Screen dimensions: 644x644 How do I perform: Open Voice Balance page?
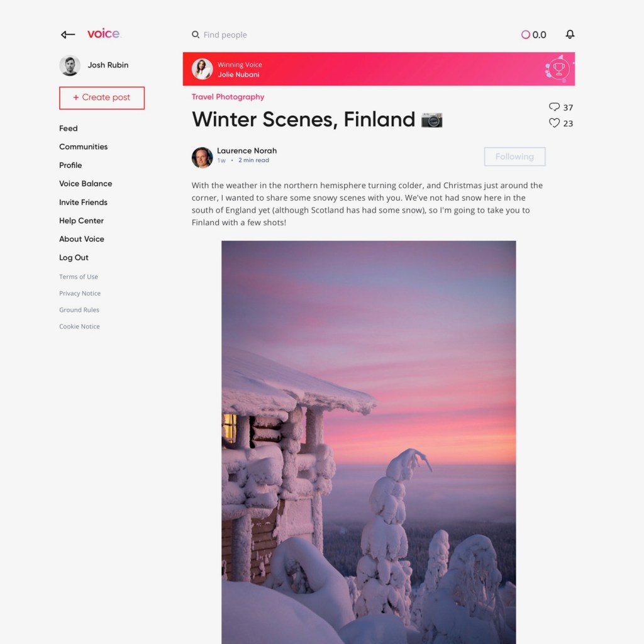(x=86, y=184)
